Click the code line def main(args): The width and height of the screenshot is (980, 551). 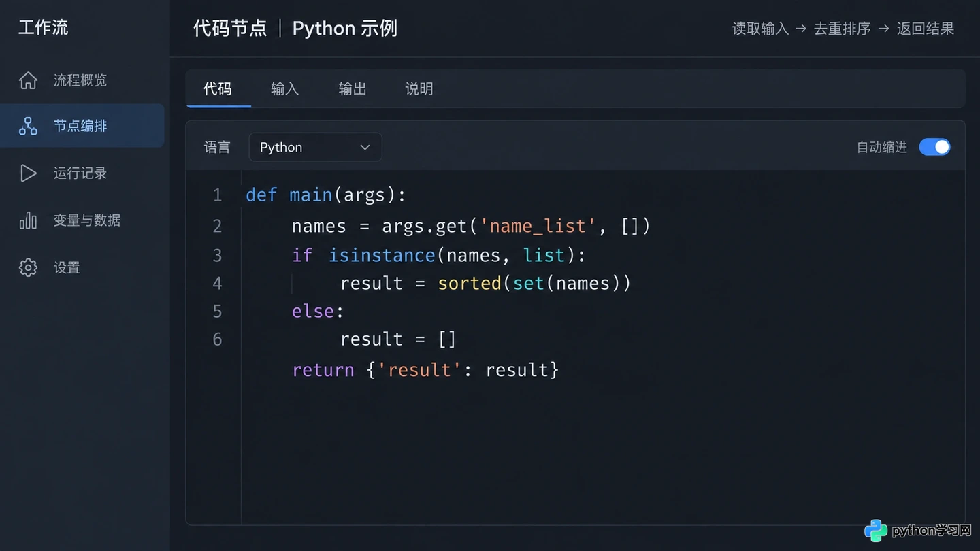(326, 195)
